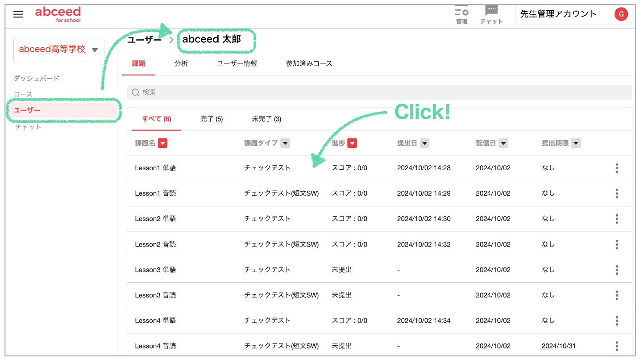
Task: Click the 2024/10/31 deadline cell
Action: [x=558, y=346]
